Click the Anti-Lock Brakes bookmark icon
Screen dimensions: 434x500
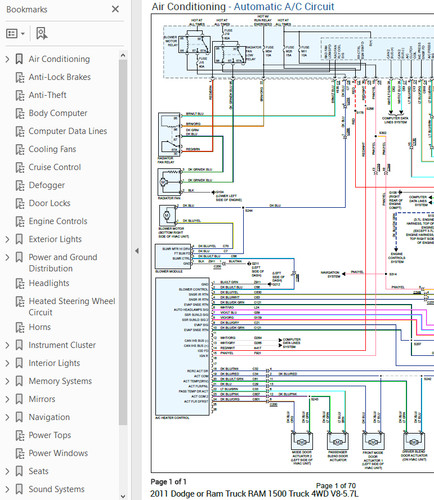click(x=20, y=77)
